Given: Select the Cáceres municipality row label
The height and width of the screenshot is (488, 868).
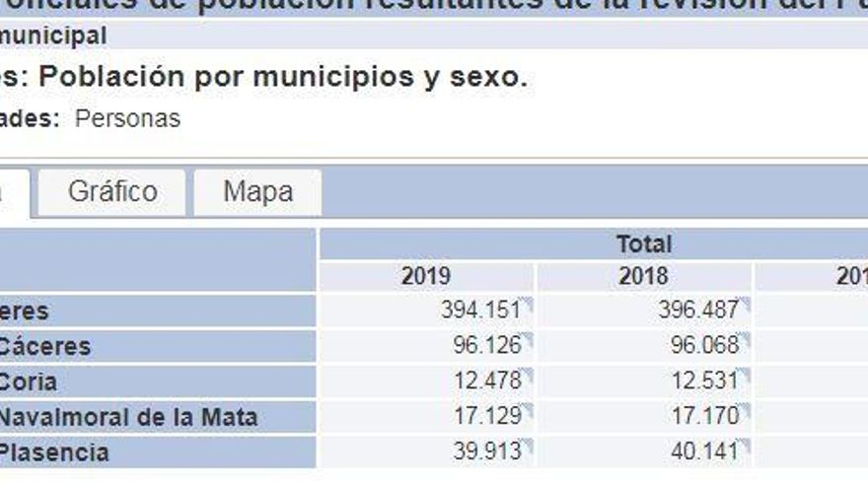Looking at the screenshot, I should coord(44,346).
